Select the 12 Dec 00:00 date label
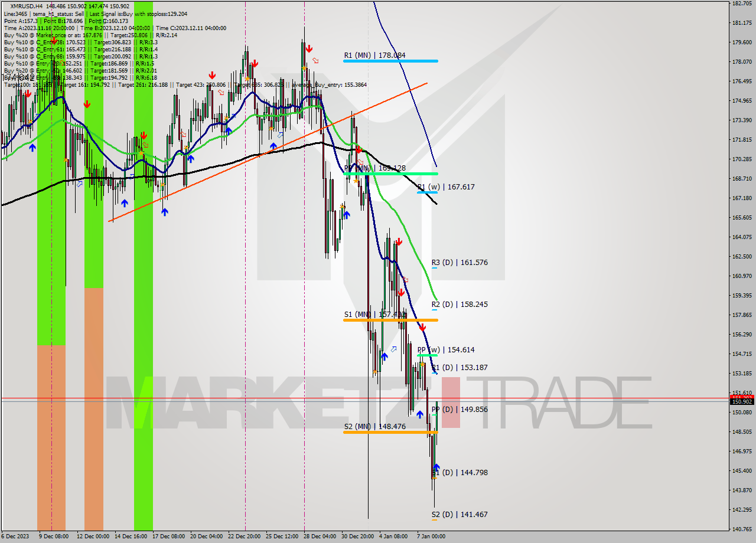 coord(93,536)
